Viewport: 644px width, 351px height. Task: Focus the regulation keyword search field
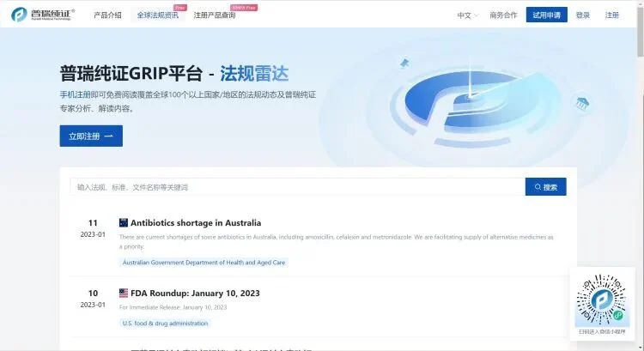click(x=297, y=187)
